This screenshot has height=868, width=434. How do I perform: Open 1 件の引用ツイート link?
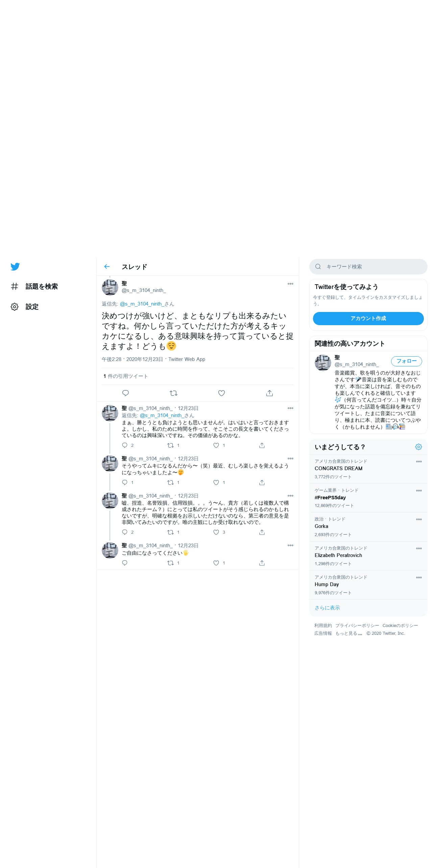click(125, 376)
